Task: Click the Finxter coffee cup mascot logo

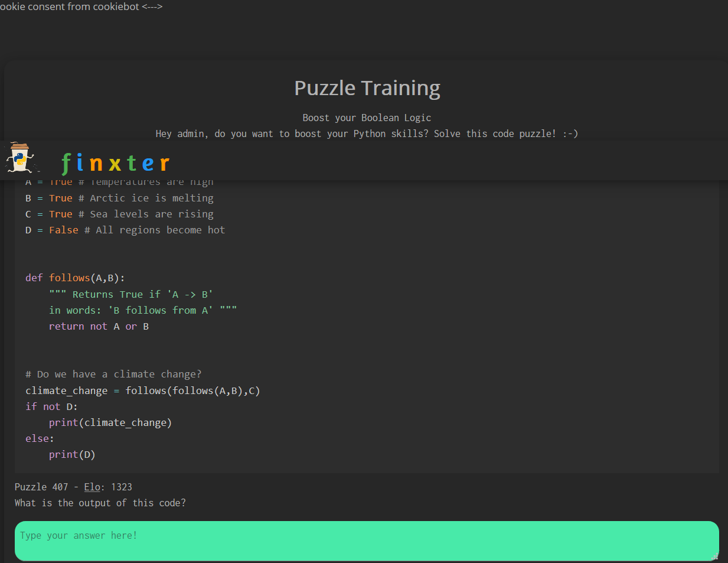Action: pos(21,158)
